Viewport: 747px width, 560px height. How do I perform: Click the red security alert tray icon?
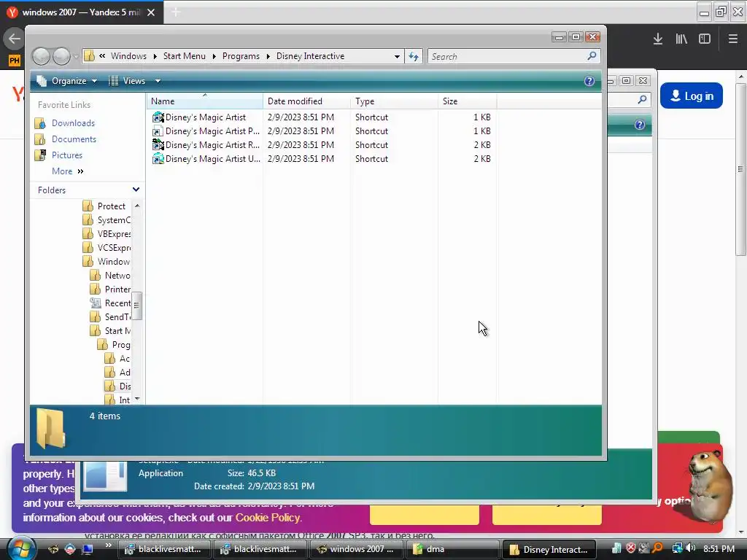630,548
